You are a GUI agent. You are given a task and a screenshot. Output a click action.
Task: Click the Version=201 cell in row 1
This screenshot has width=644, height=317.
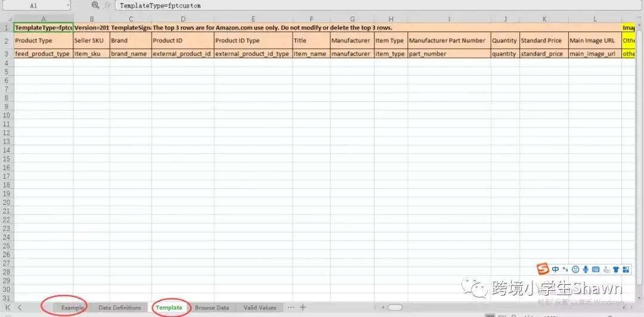point(92,28)
